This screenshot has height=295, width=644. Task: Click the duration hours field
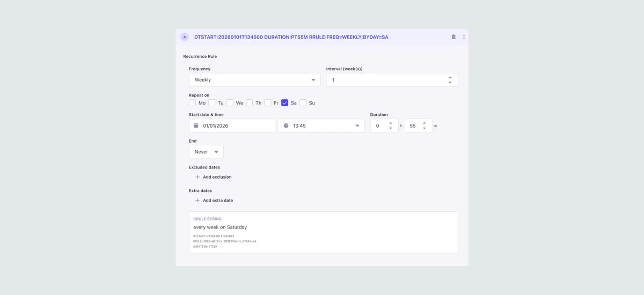[x=384, y=126]
